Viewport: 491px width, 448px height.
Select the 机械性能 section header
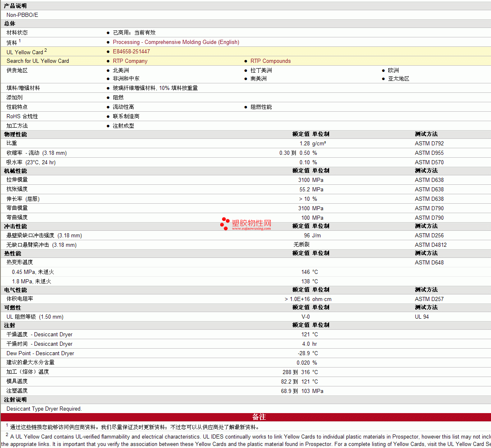tap(15, 171)
